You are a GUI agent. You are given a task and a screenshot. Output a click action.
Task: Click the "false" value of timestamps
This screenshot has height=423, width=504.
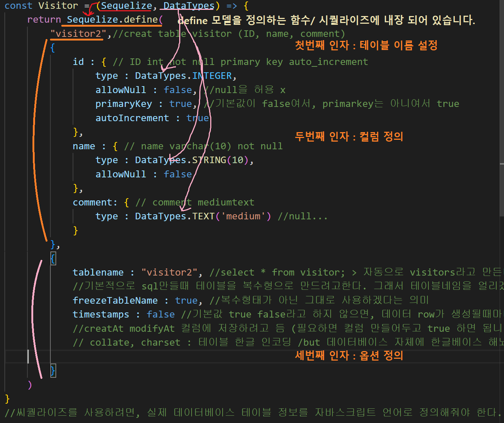click(x=161, y=314)
